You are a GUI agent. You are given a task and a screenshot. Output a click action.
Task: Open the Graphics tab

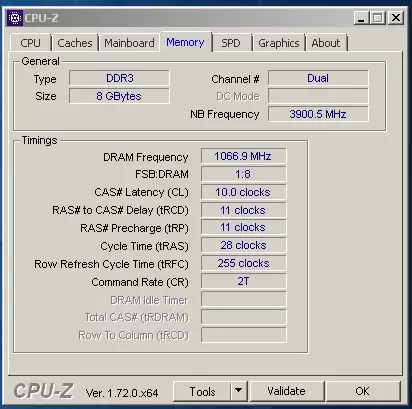tap(279, 43)
